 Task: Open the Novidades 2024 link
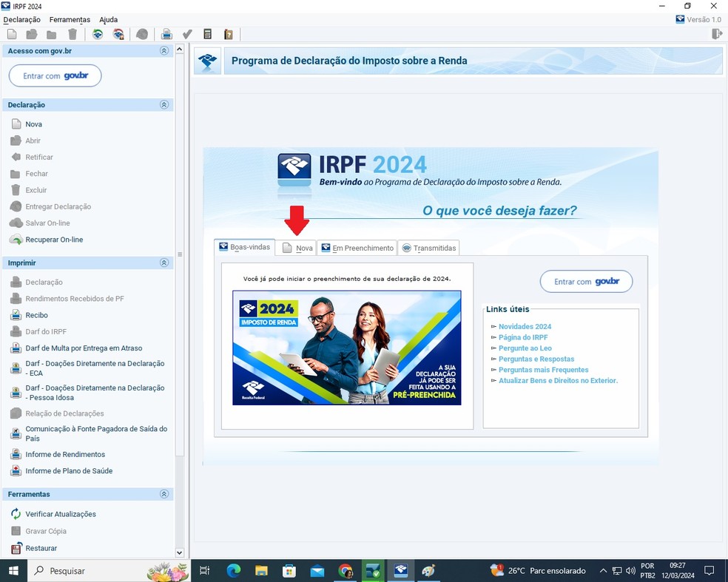[x=524, y=326]
